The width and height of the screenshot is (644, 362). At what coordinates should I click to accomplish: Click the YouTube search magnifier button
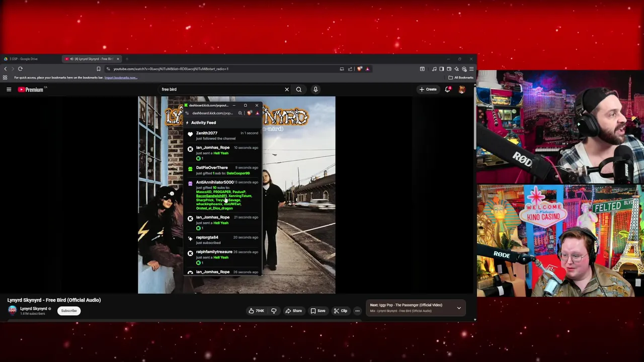click(x=299, y=89)
